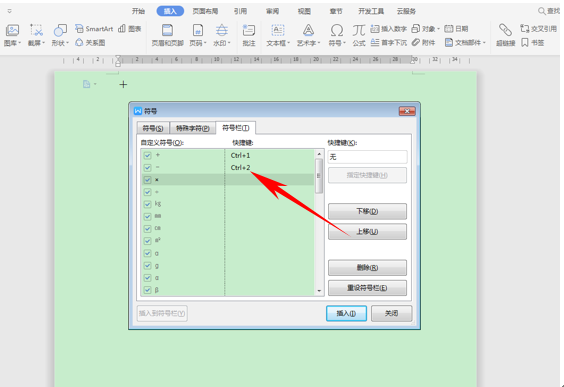Apply drop cap via 首字下沉
The image size is (564, 387).
[388, 43]
